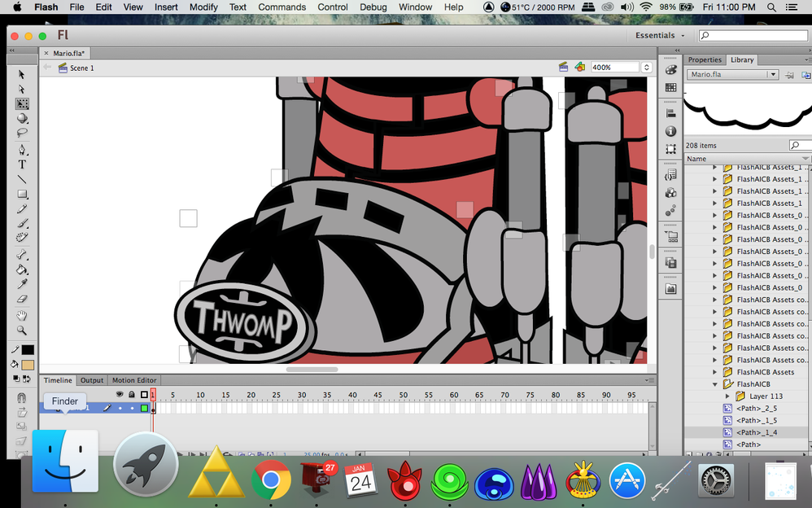Image resolution: width=812 pixels, height=508 pixels.
Task: Toggle the Snap to Objects magnet
Action: [21, 397]
